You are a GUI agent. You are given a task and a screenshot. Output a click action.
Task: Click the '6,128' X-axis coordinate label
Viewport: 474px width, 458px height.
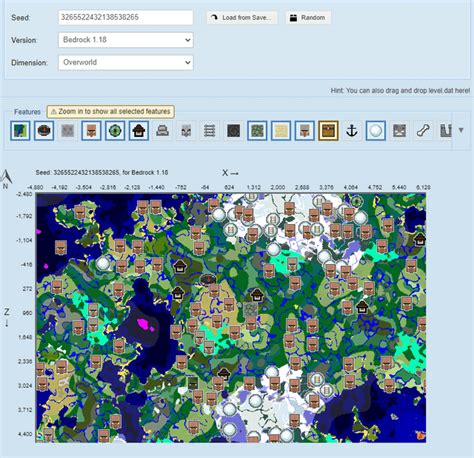pos(423,187)
